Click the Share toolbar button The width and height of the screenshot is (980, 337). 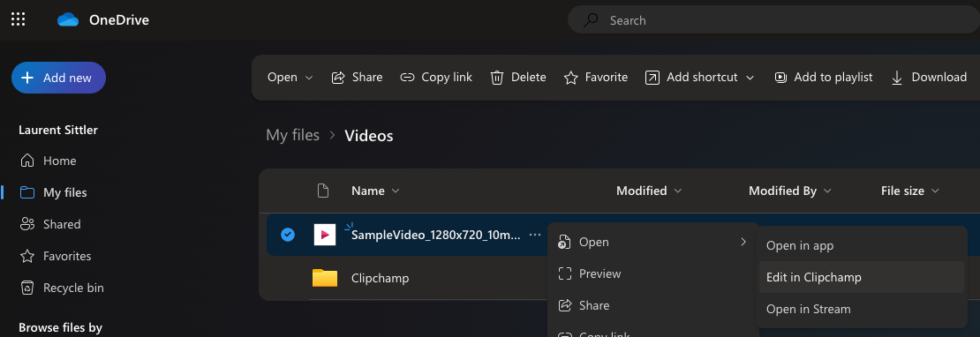click(357, 77)
